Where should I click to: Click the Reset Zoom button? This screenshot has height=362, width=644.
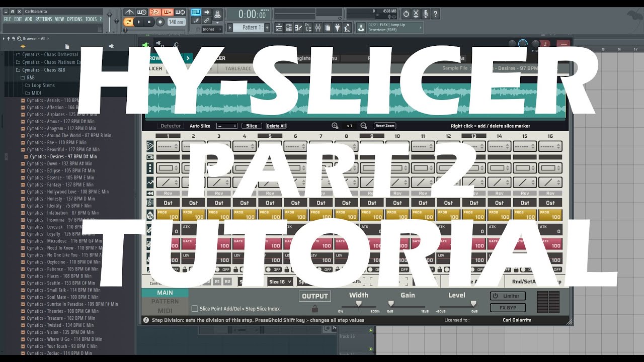coord(385,126)
